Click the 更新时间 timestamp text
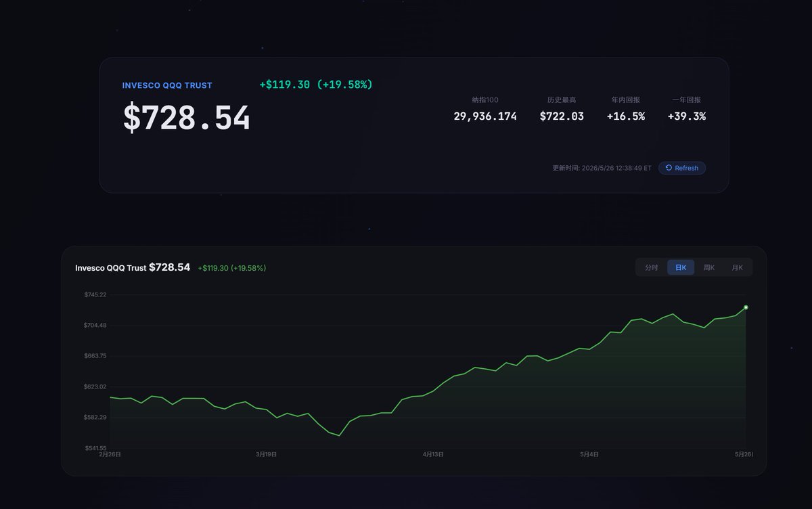The width and height of the screenshot is (812, 509). coord(602,168)
